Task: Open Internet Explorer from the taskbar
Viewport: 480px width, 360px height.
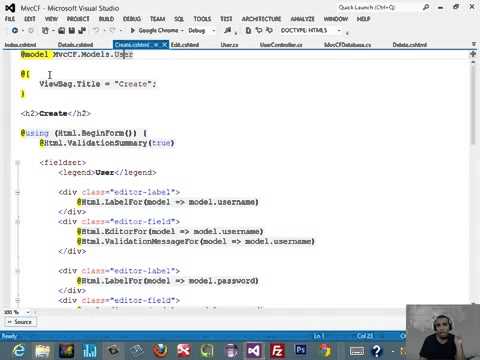Action: pyautogui.click(x=19, y=351)
